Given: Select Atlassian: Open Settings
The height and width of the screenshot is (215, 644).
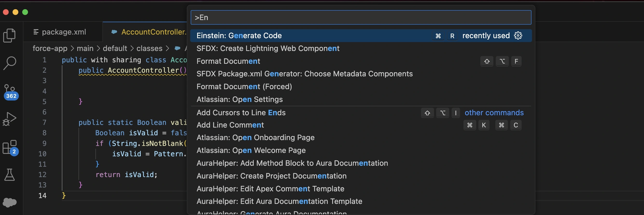Looking at the screenshot, I should (x=361, y=99).
